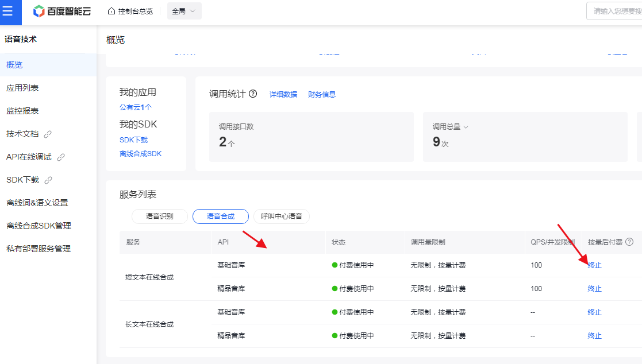Open 私有部署服务管理 sidebar item
The width and height of the screenshot is (642, 364).
click(48, 249)
